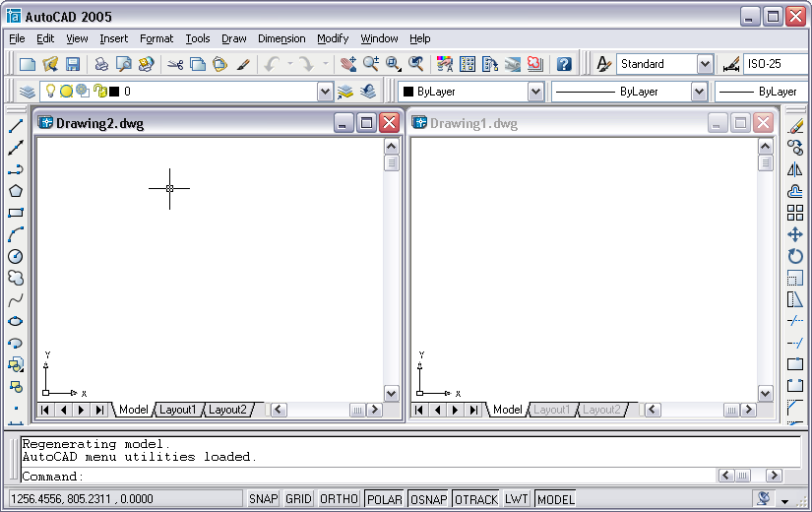Select the Revision Cloud tool
Screen dimensions: 812x512
pyautogui.click(x=16, y=279)
